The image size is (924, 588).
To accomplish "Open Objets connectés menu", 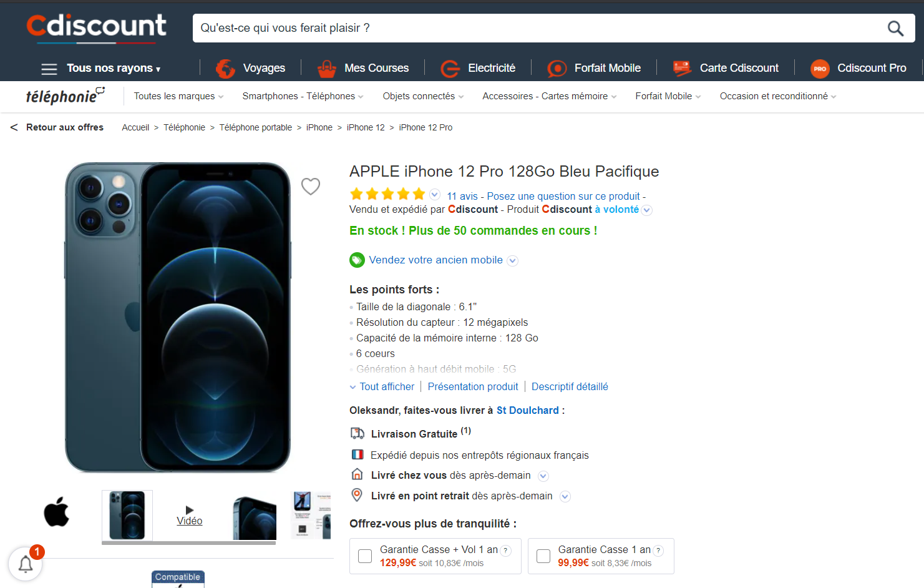I will click(x=423, y=96).
